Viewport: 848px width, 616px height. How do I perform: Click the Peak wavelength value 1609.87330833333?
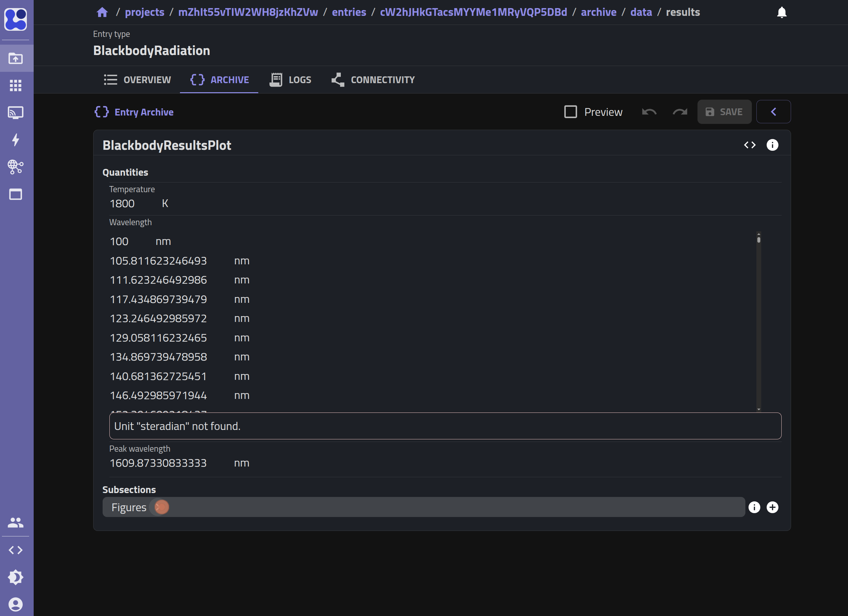coord(158,463)
